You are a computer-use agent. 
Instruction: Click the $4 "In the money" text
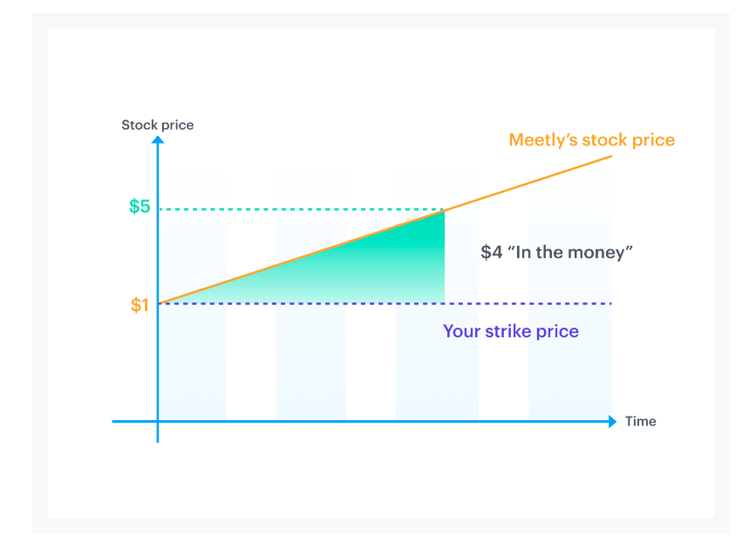click(x=556, y=252)
